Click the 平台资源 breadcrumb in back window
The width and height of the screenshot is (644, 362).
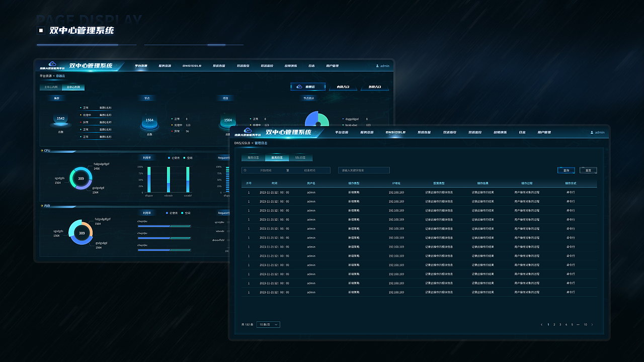[45, 76]
